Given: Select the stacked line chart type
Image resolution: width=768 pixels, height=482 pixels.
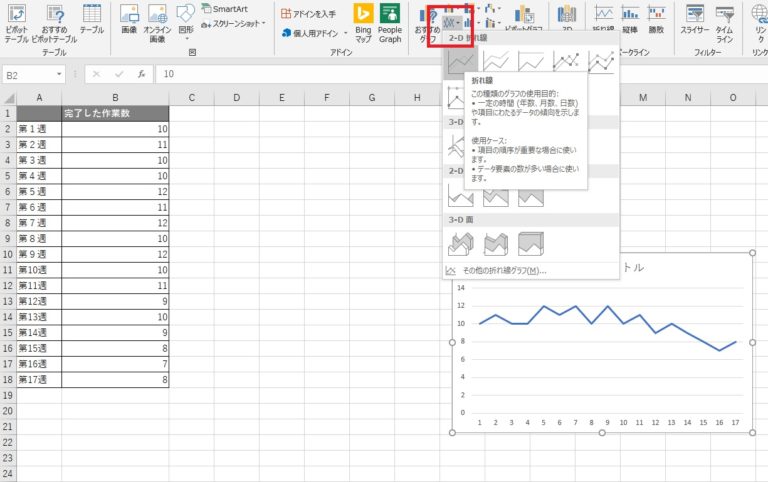Looking at the screenshot, I should (496, 62).
